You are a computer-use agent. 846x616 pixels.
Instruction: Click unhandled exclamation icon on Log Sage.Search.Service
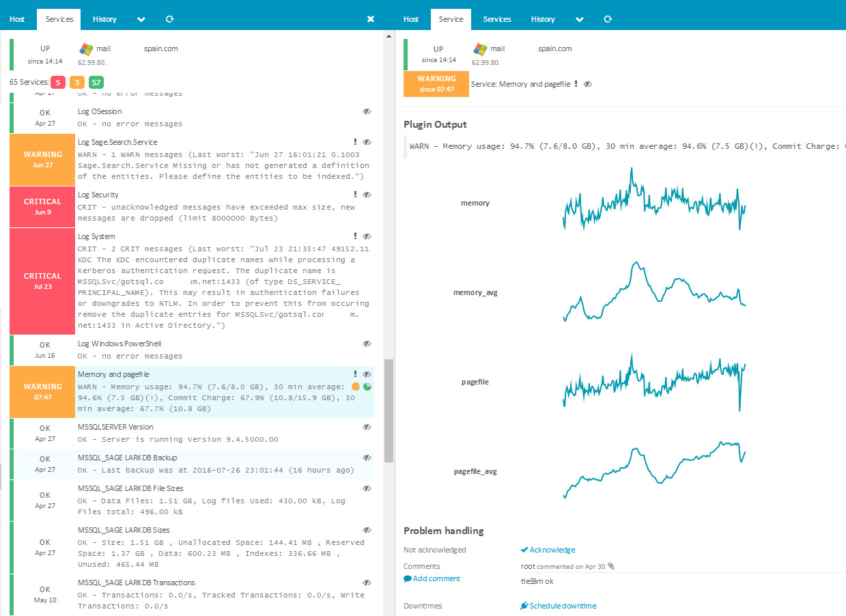(x=355, y=142)
